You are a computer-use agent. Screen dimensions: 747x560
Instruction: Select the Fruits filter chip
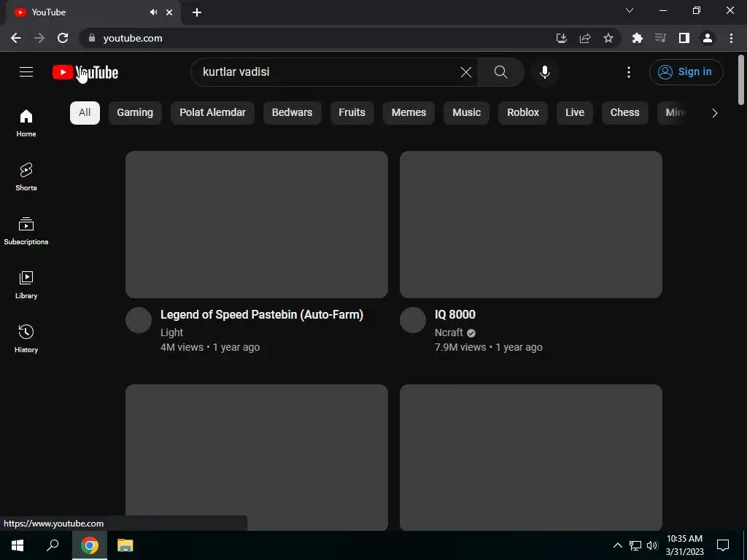(352, 113)
